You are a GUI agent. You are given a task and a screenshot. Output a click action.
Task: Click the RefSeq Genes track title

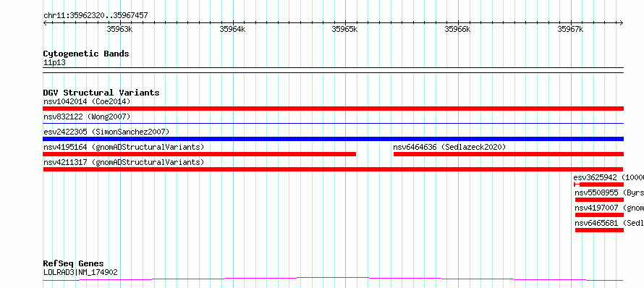pos(74,263)
